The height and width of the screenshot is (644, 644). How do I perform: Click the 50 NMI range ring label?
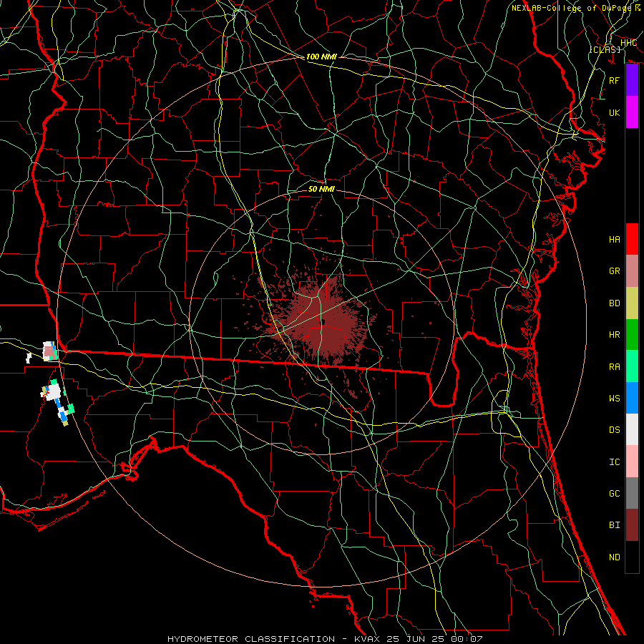click(x=321, y=189)
